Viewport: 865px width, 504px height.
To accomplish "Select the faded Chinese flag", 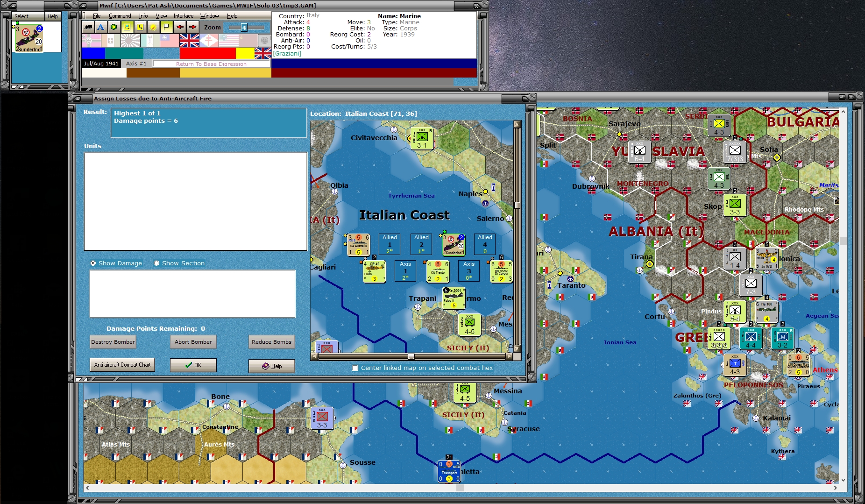I will [x=170, y=41].
